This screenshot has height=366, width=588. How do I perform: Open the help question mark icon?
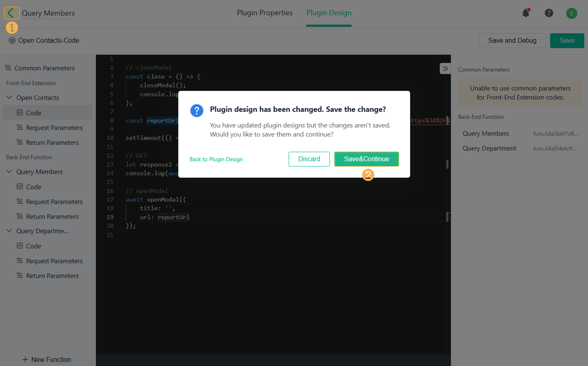[x=549, y=13]
